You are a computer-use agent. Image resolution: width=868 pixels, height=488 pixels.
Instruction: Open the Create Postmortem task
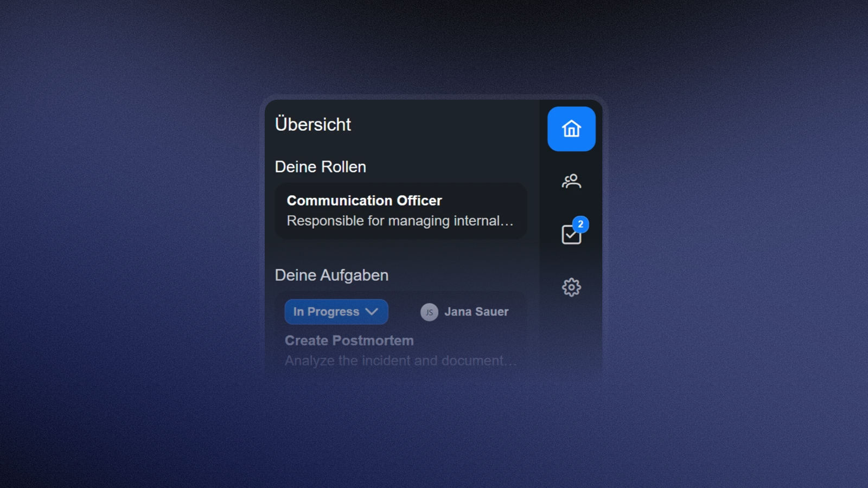point(349,341)
